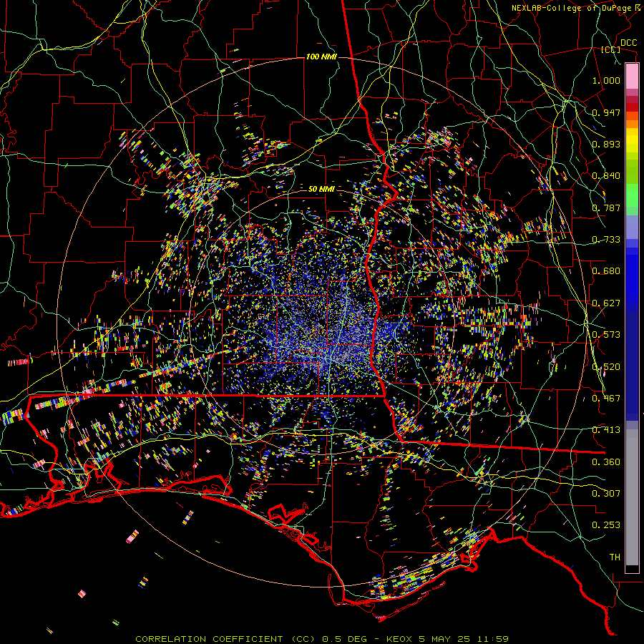Click the 0.733 legend value
This screenshot has width=644, height=644.
tap(606, 240)
